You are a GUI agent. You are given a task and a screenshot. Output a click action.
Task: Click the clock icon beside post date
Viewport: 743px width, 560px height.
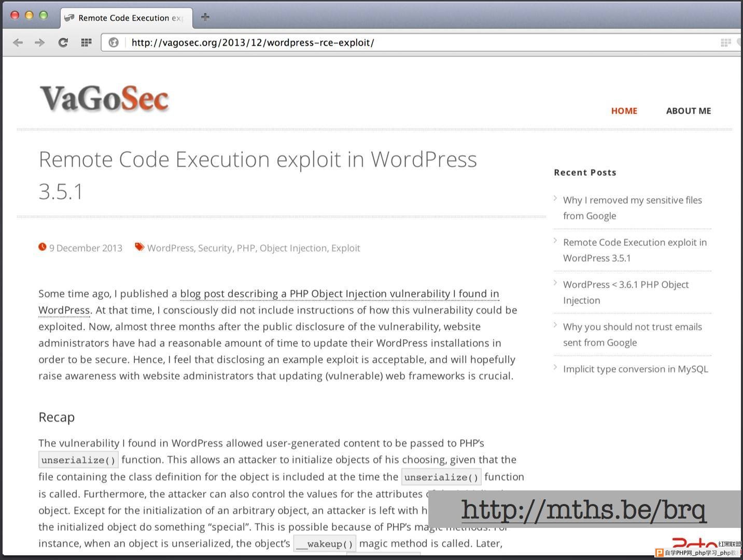43,247
